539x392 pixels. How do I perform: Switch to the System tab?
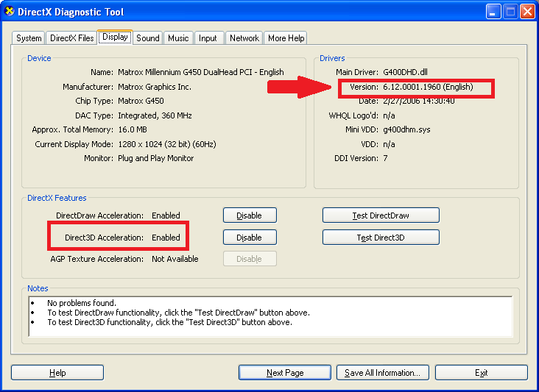pos(29,38)
